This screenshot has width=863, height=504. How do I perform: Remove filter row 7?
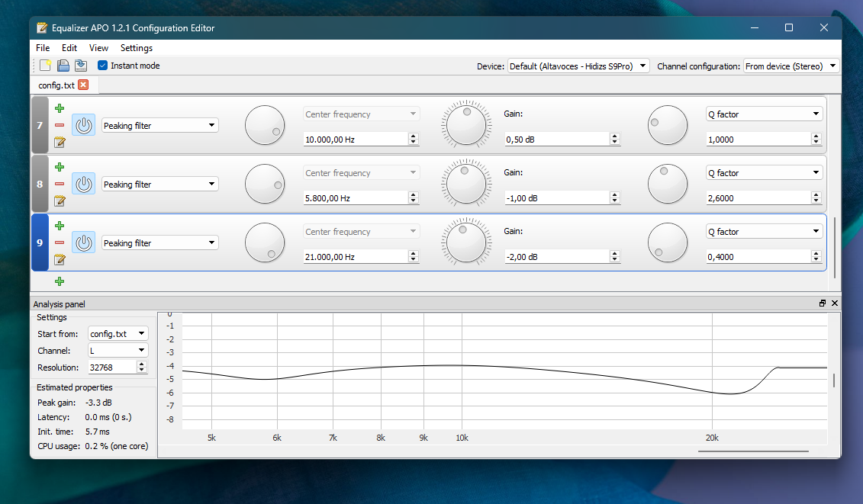click(x=60, y=126)
